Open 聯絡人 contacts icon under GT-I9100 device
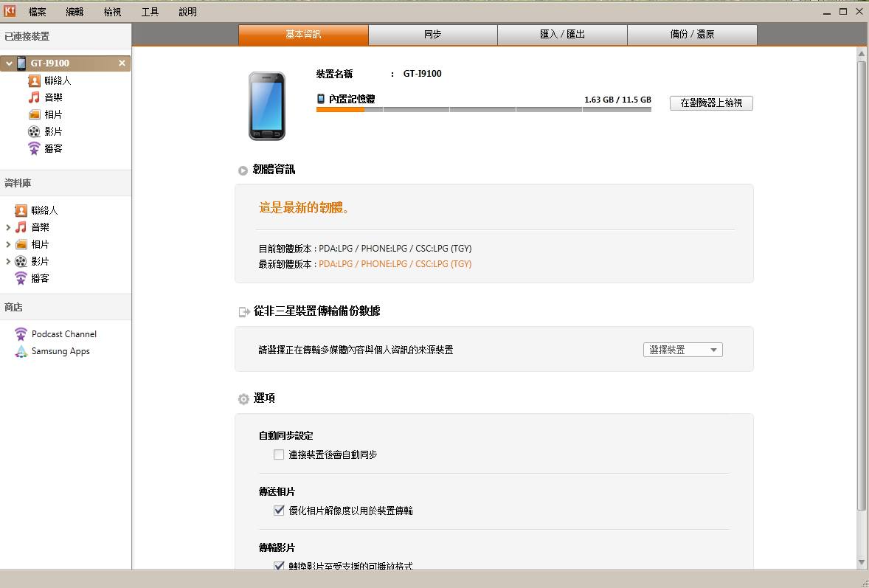The image size is (869, 588). (x=35, y=81)
